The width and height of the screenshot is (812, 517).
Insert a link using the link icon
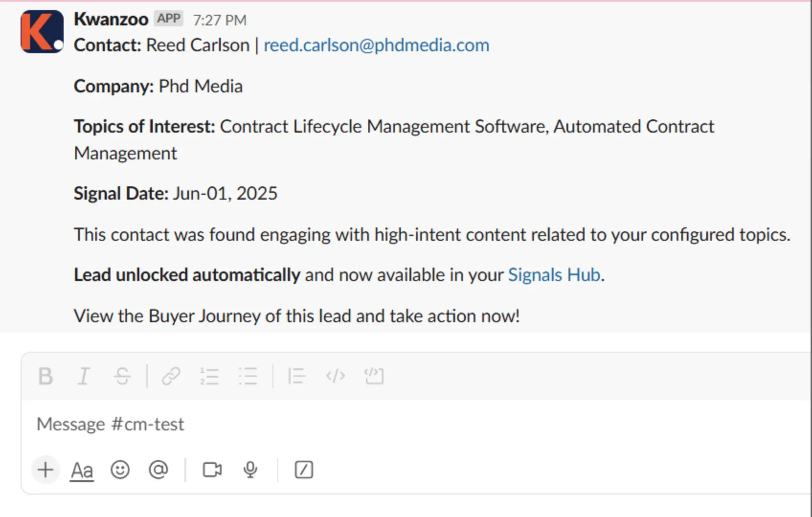tap(171, 376)
